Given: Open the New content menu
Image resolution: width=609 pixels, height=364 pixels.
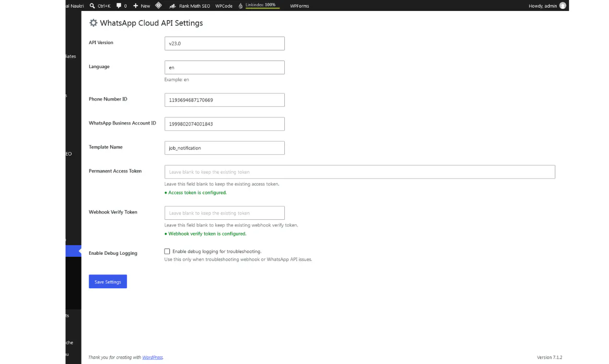Looking at the screenshot, I should (141, 6).
